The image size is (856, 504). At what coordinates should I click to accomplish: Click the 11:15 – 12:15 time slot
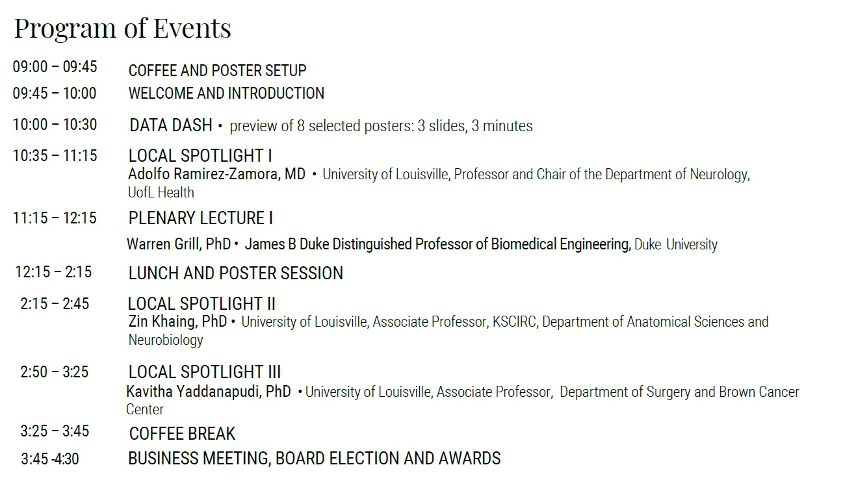[55, 218]
